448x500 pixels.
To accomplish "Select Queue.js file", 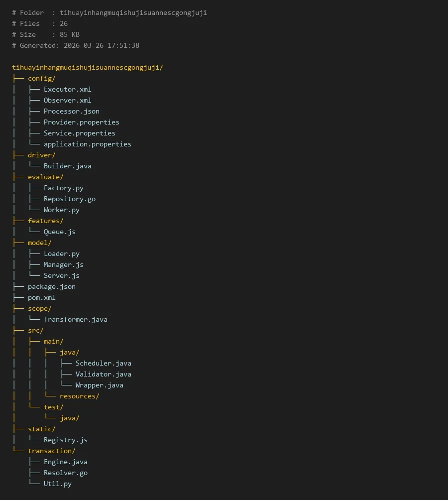I will pyautogui.click(x=59, y=232).
